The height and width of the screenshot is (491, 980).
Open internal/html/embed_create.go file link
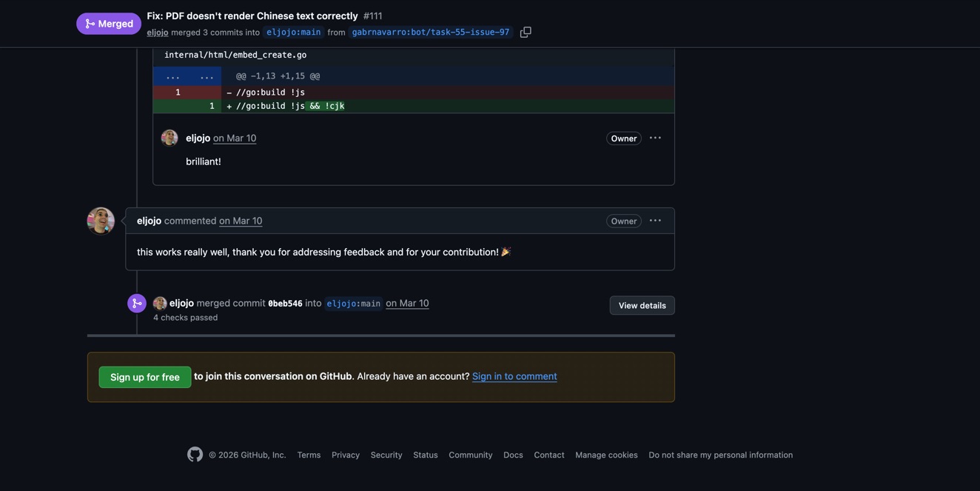click(x=235, y=55)
